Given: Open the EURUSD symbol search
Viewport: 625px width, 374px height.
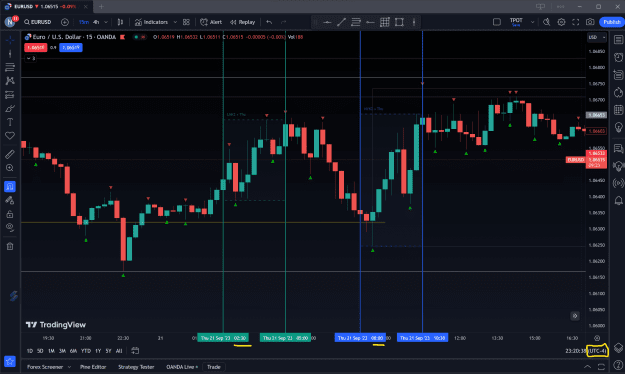Looking at the screenshot, I should tap(37, 22).
